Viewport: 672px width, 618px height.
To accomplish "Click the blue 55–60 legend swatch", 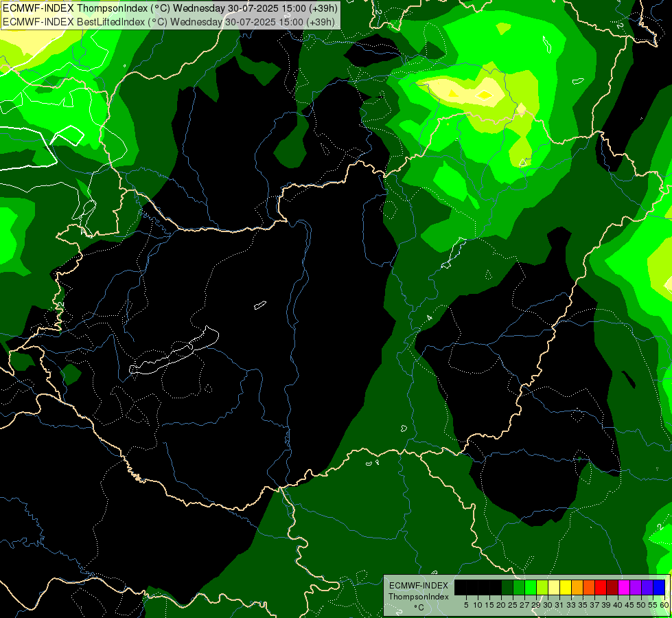I will pyautogui.click(x=659, y=587).
